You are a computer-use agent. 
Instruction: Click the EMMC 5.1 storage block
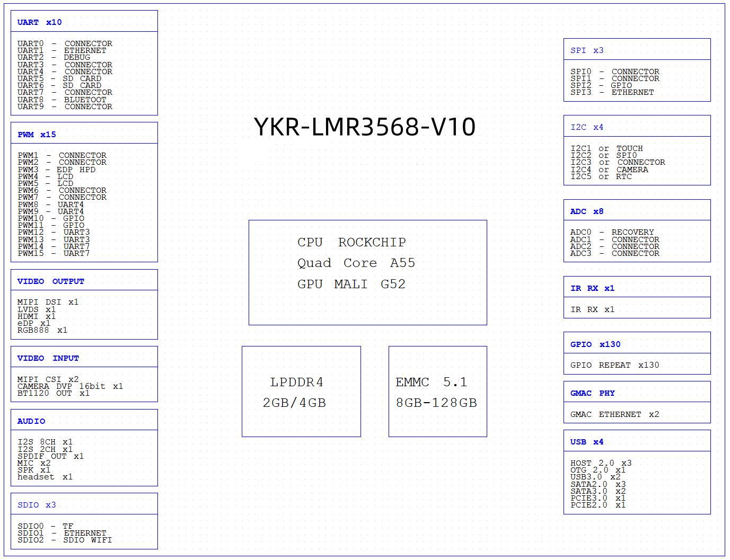point(437,392)
